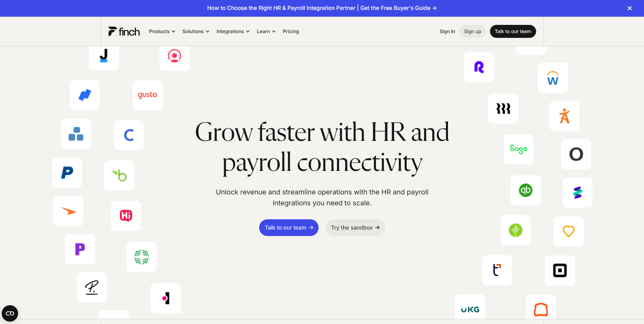The width and height of the screenshot is (644, 324).
Task: Click the Workday W logo tile
Action: (553, 78)
